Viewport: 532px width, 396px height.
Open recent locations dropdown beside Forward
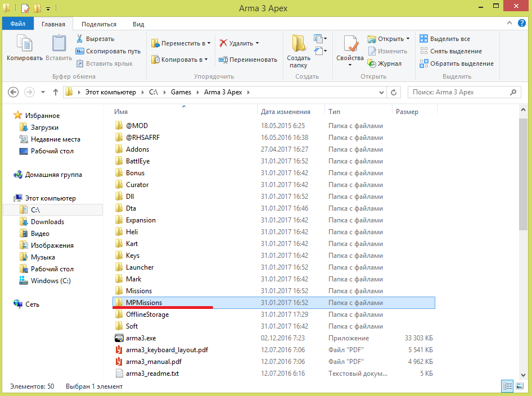point(43,92)
